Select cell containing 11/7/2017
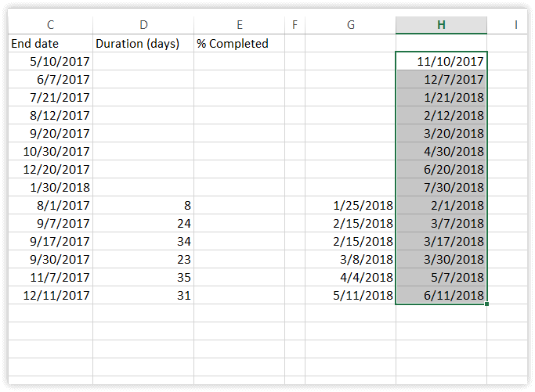535x392 pixels. tap(50, 277)
